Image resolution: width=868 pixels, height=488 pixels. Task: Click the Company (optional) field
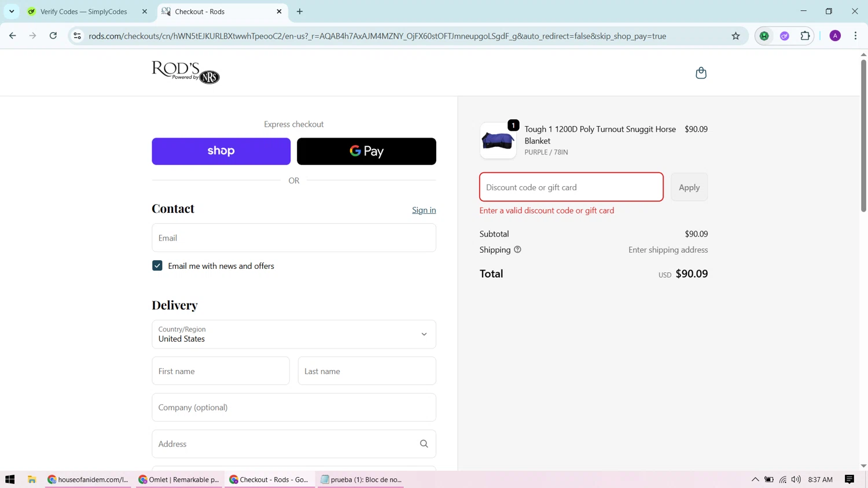pos(294,408)
